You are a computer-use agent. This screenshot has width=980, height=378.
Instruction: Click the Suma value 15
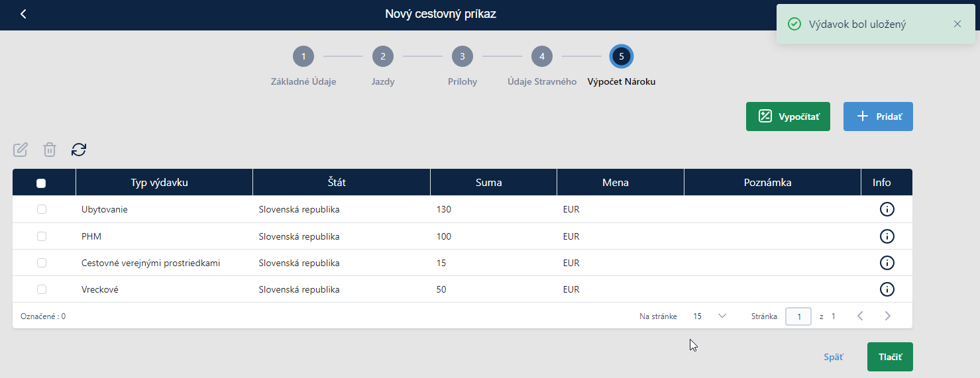[x=441, y=263]
